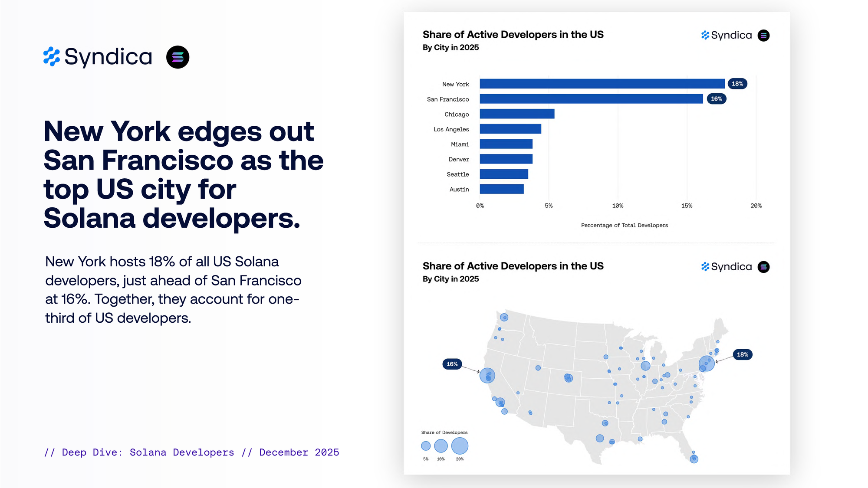Click the 16% callout label on the map
This screenshot has height=488, width=868.
(x=452, y=364)
